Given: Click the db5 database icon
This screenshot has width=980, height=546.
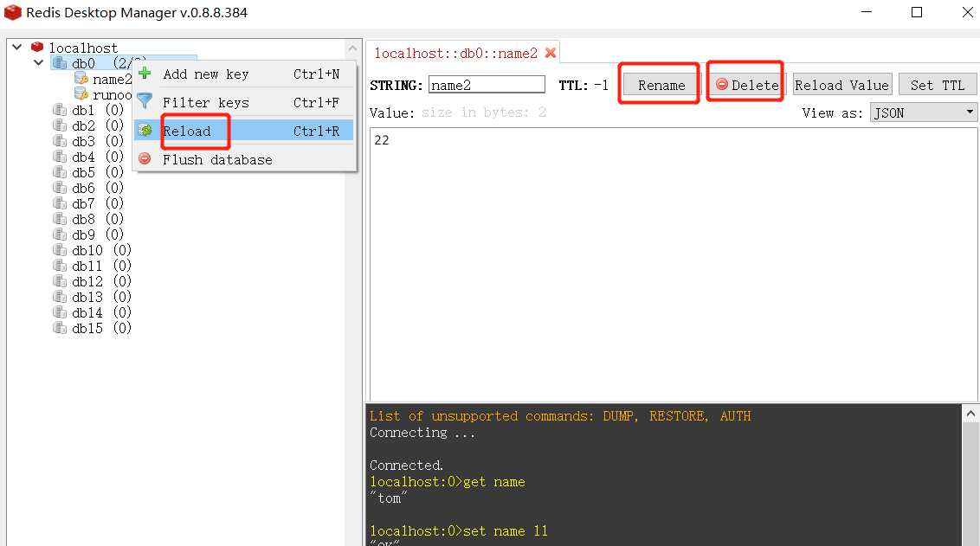Looking at the screenshot, I should pos(60,172).
